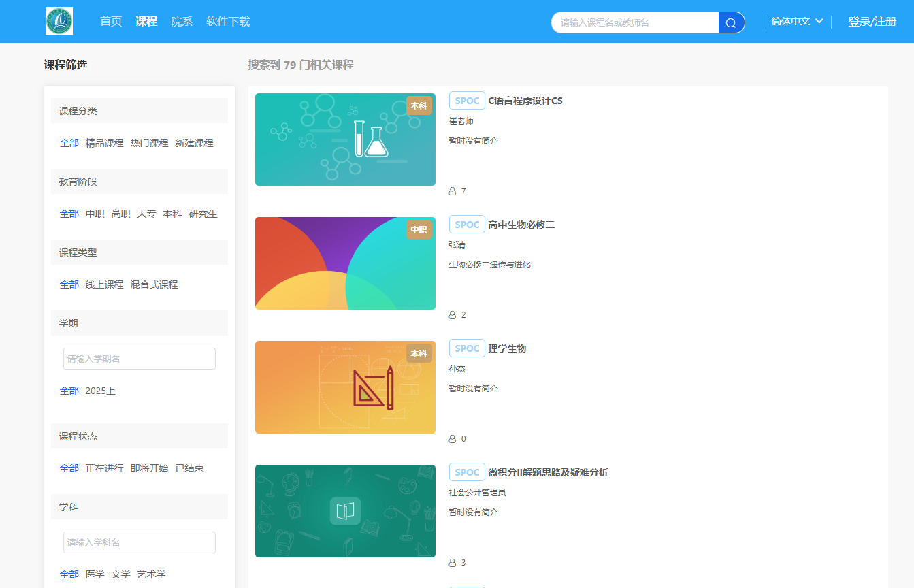914x588 pixels.
Task: Select 全部 under 学科
Action: [x=69, y=574]
